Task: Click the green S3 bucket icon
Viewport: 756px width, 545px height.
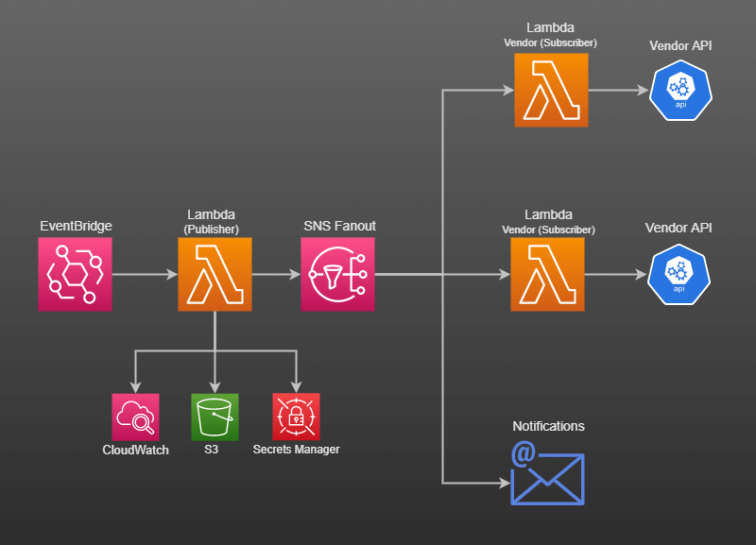Action: 215,417
